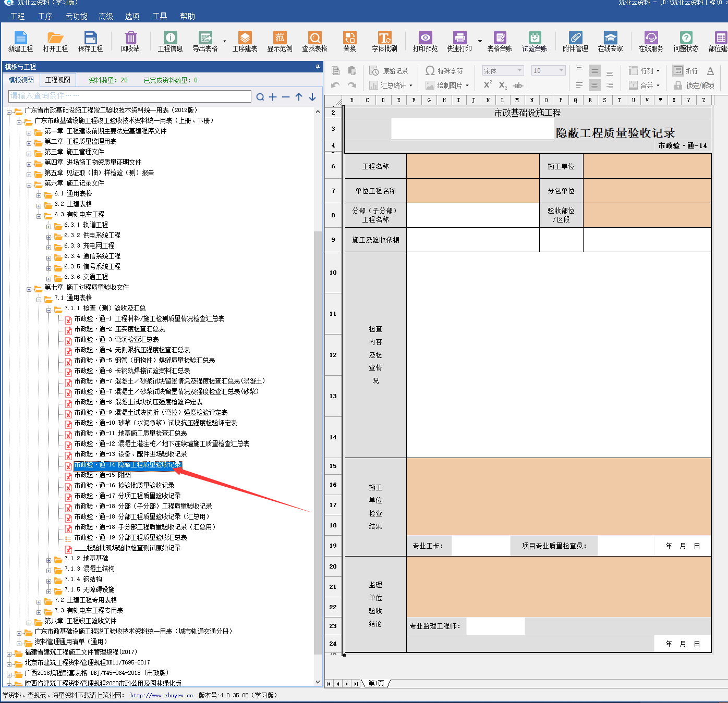Toggle the panel pin icon
The width and height of the screenshot is (728, 703).
(318, 67)
